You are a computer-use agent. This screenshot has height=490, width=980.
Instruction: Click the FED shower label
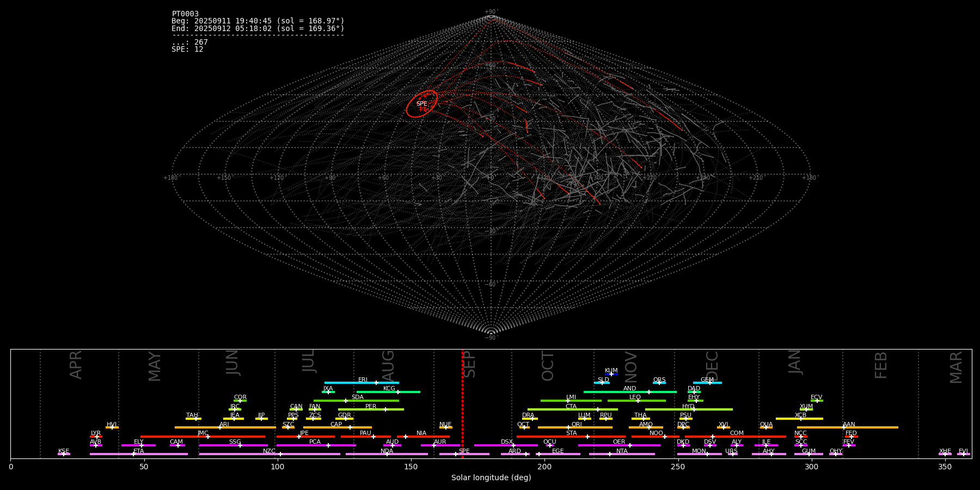[x=851, y=433]
